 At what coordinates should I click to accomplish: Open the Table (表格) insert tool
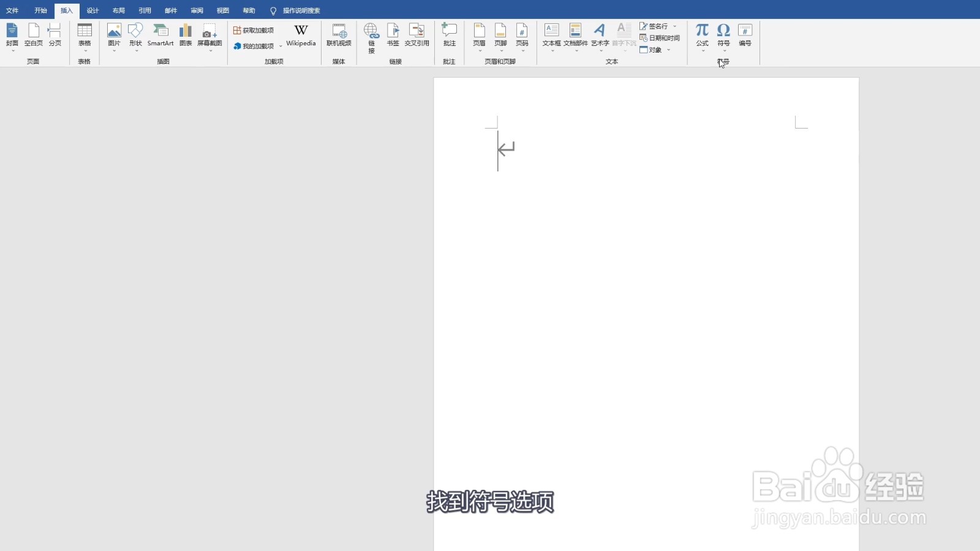(85, 37)
